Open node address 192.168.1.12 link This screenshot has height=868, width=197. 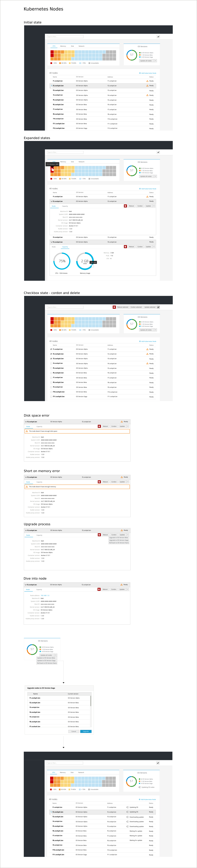click(x=45, y=595)
